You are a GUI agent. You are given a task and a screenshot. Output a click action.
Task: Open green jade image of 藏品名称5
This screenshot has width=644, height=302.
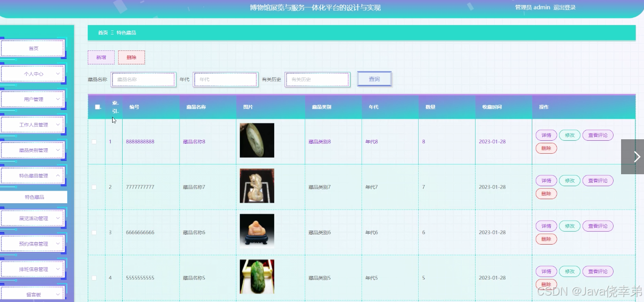[257, 277]
